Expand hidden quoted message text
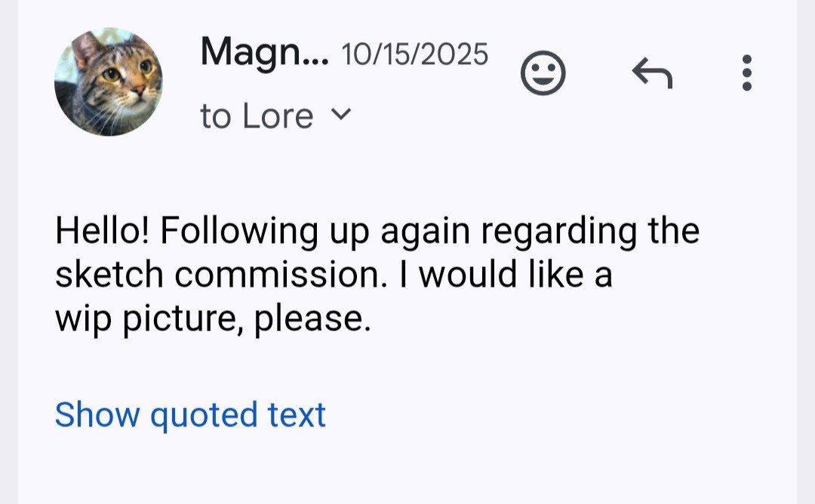Image resolution: width=815 pixels, height=504 pixels. click(x=190, y=415)
